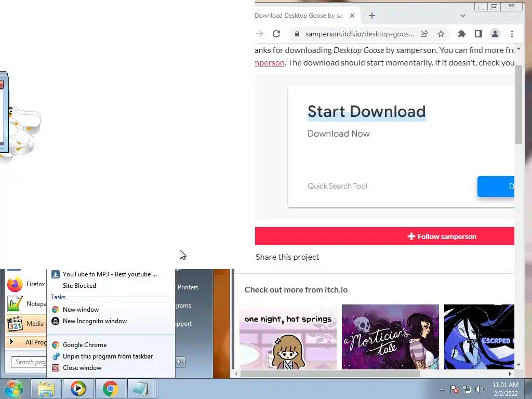Open a new tab with plus button
532x399 pixels.
[x=372, y=16]
